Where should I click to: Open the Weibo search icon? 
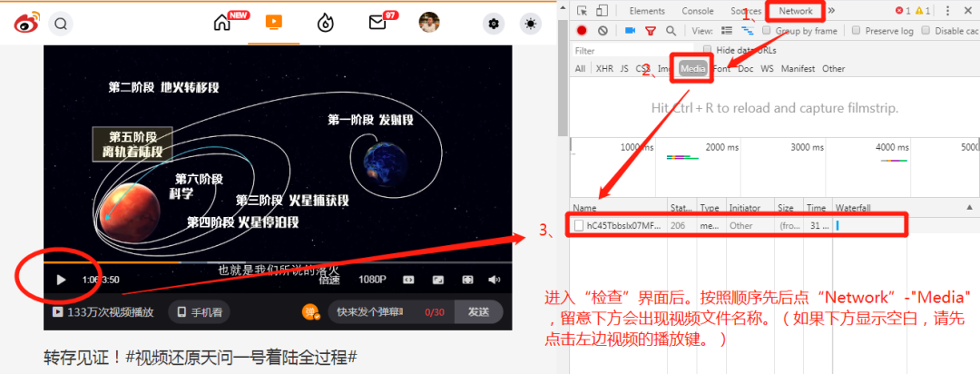61,24
